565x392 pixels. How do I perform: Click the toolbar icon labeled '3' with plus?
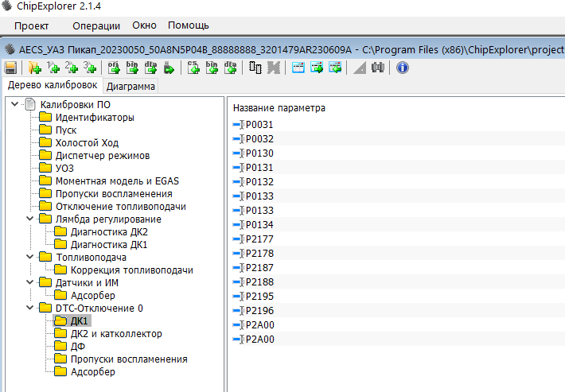[90, 68]
